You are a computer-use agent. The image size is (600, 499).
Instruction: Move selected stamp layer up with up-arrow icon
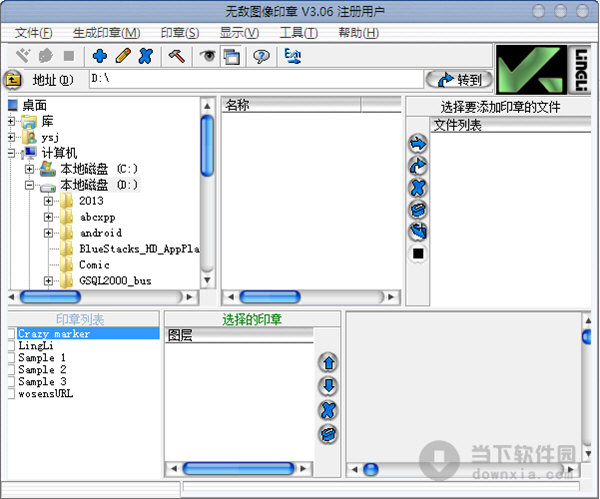pyautogui.click(x=328, y=363)
